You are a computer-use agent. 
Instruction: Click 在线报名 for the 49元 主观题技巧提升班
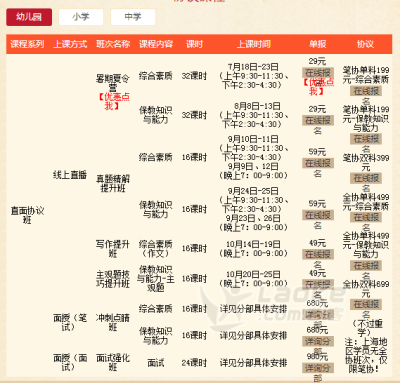318,284
